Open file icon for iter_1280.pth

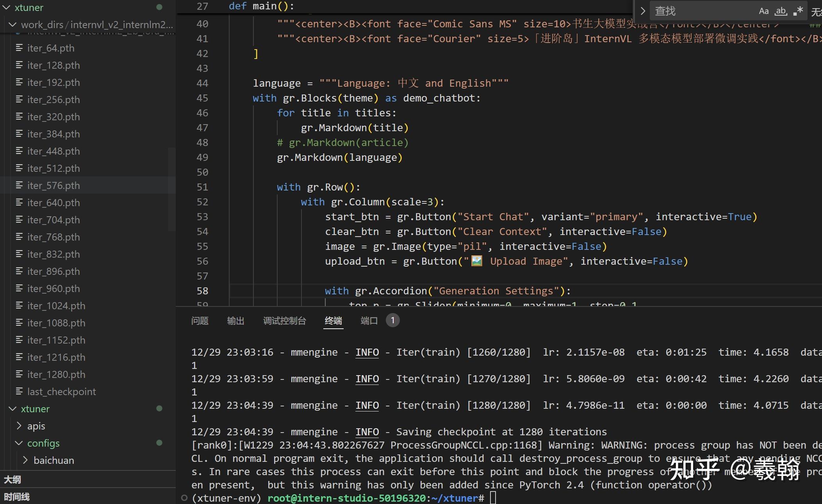pyautogui.click(x=19, y=374)
